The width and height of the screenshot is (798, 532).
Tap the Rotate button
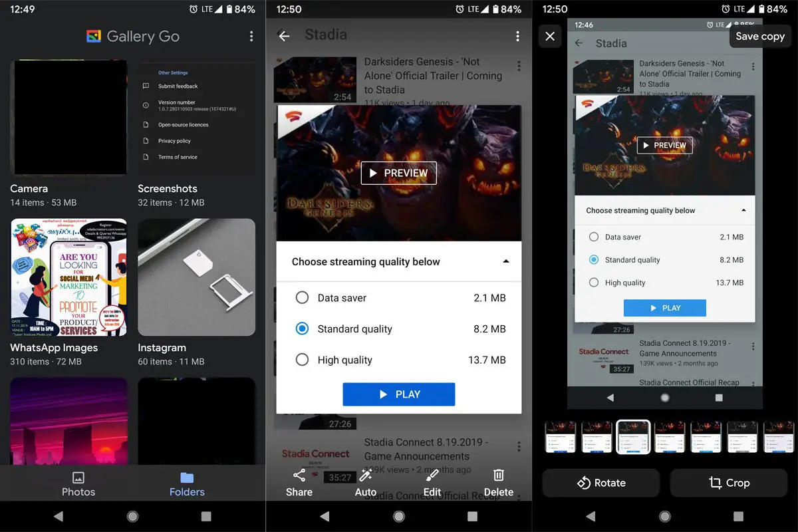click(601, 483)
